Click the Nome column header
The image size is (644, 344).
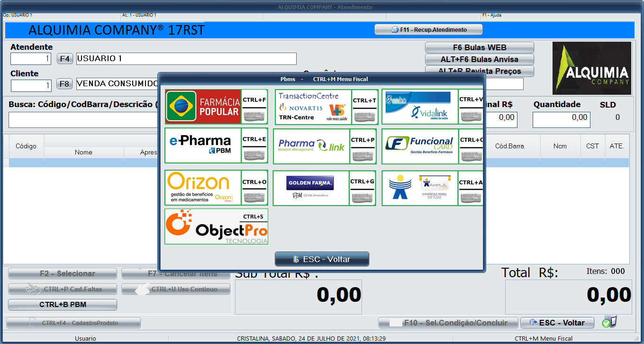[x=83, y=152]
